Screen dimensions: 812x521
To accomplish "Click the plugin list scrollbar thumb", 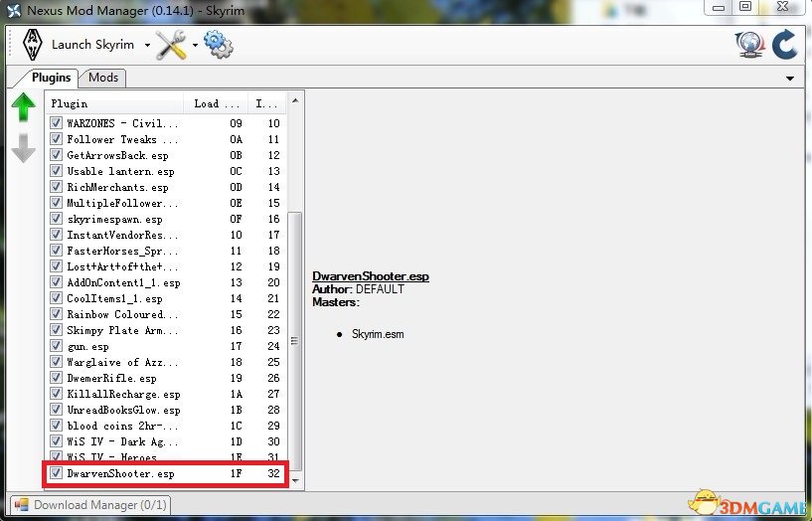I will point(294,341).
